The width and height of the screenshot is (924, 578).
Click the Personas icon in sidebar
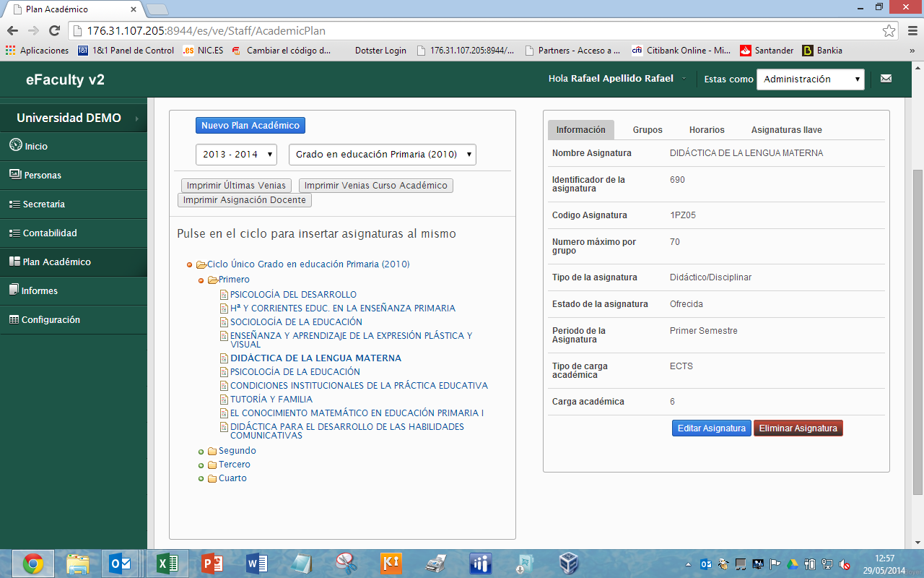[14, 175]
